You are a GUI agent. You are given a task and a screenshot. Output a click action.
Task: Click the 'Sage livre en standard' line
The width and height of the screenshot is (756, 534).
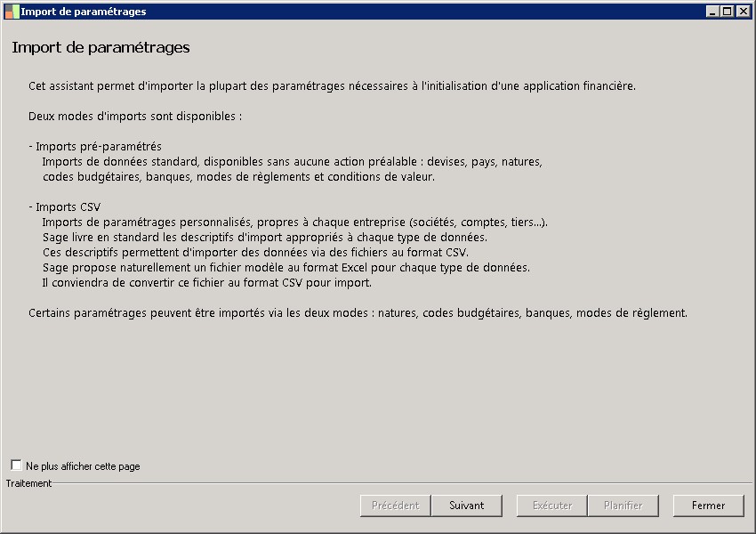click(x=264, y=237)
